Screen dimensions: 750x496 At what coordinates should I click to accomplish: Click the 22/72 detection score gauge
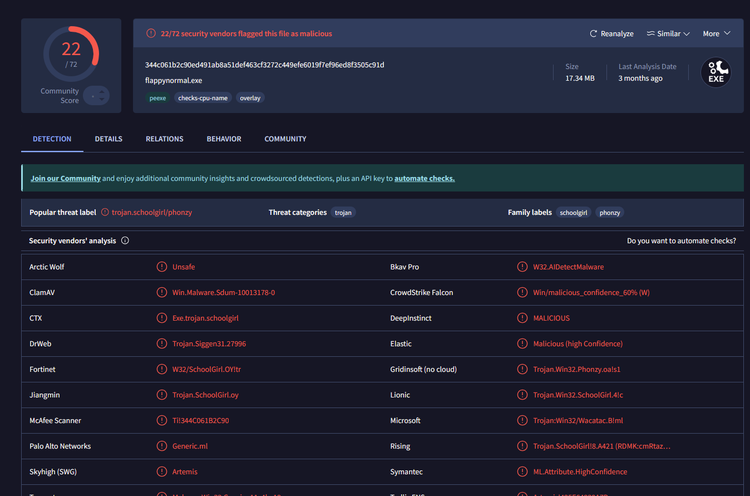pos(71,54)
